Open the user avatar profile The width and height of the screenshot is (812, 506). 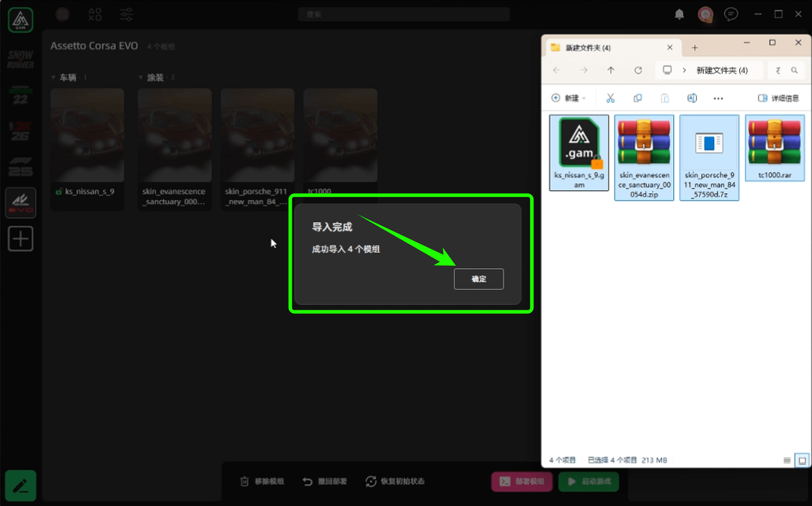pos(705,14)
